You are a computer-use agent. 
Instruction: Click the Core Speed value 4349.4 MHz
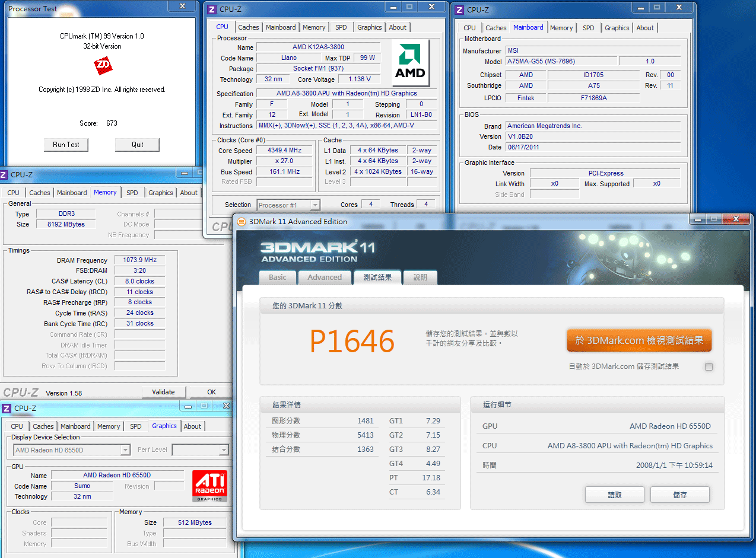point(285,151)
